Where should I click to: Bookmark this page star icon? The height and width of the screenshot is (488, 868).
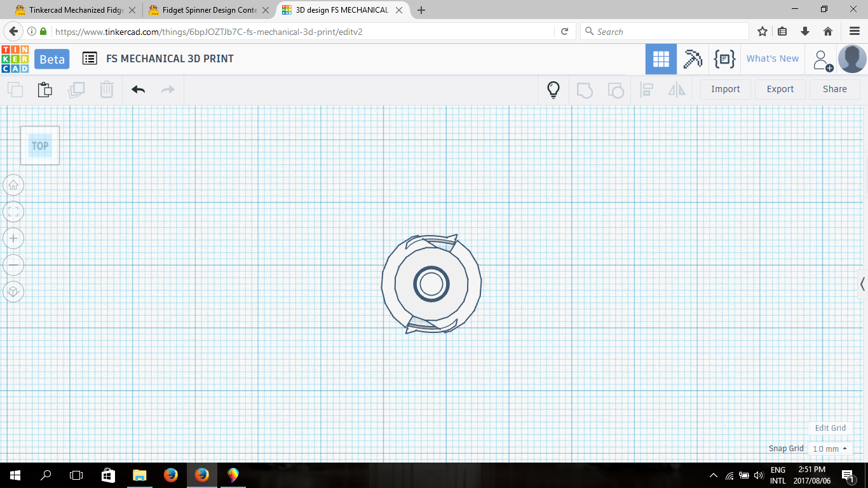(763, 32)
